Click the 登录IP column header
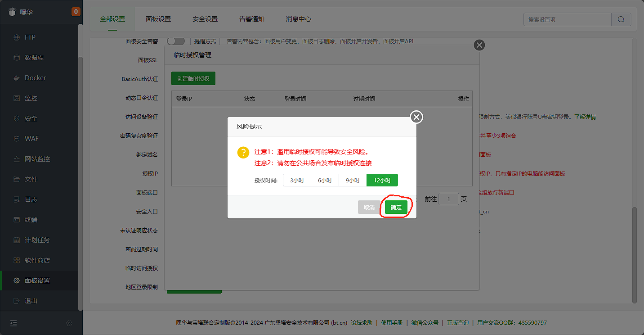Screen dimensions: 644x335 (184, 99)
